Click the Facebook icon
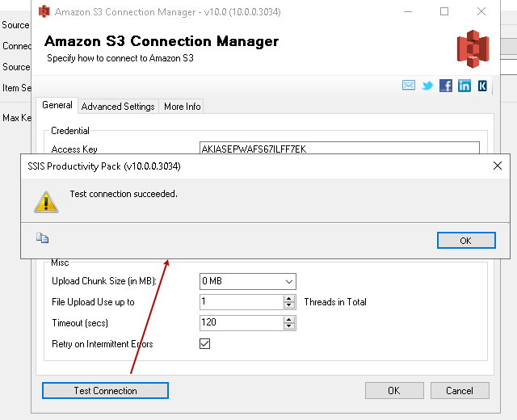The height and width of the screenshot is (420, 517). click(x=446, y=86)
